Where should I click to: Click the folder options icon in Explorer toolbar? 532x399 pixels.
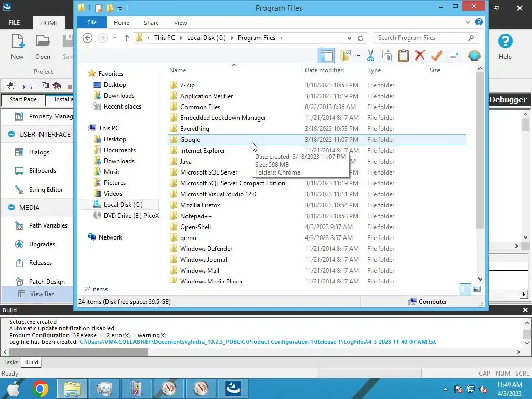click(x=345, y=56)
